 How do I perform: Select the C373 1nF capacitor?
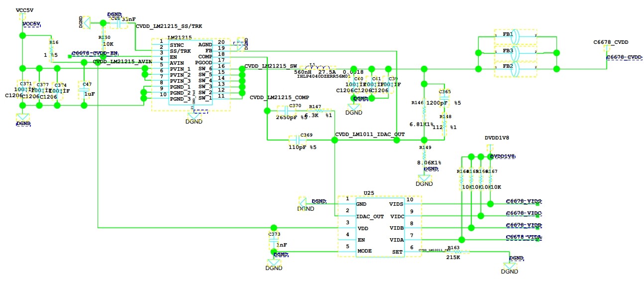(273, 243)
